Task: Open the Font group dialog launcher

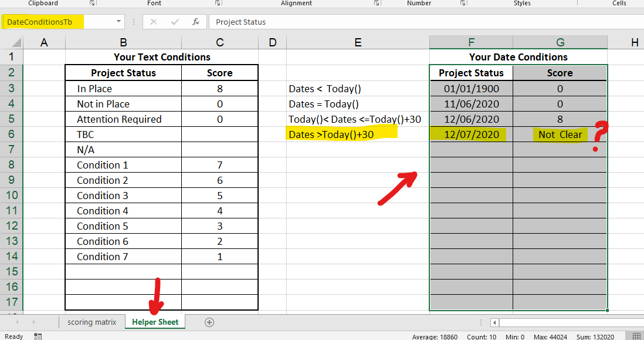Action: pos(218,3)
